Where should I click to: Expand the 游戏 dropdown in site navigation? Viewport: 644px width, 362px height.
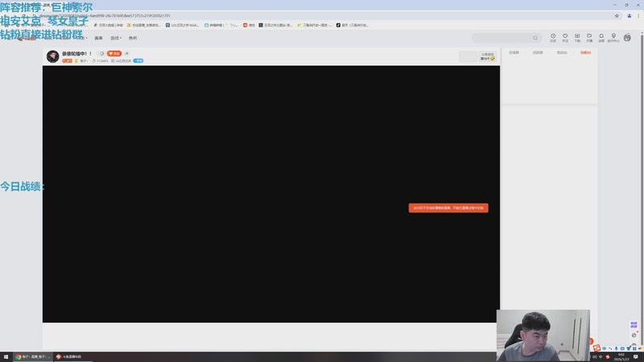(x=116, y=38)
